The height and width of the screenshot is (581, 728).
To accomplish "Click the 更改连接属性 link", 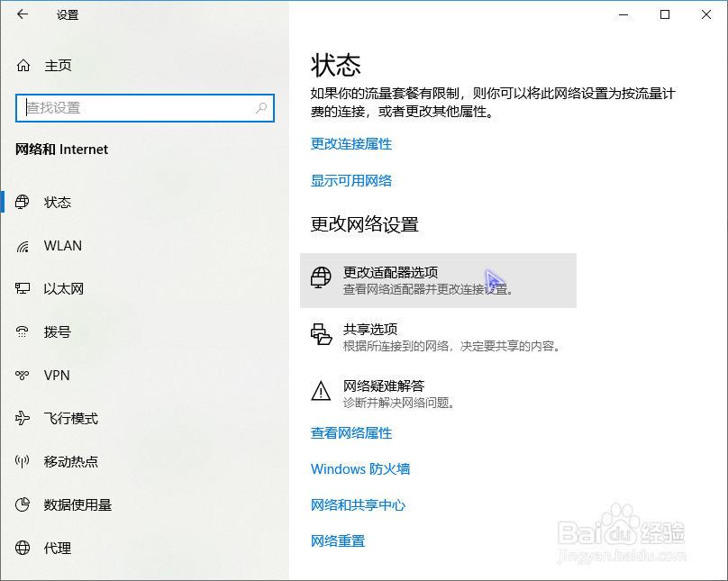I will [x=351, y=144].
